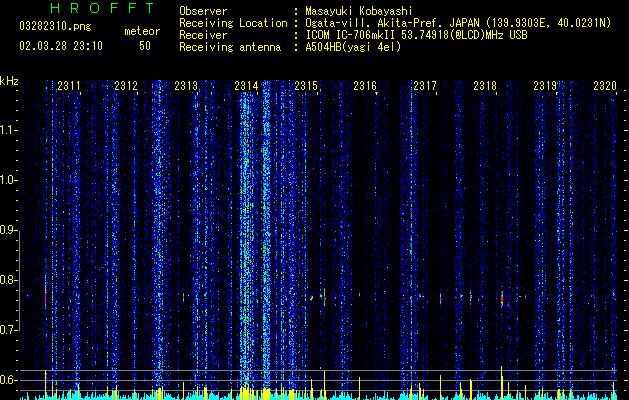Click the kHz axis unit label

9,81
